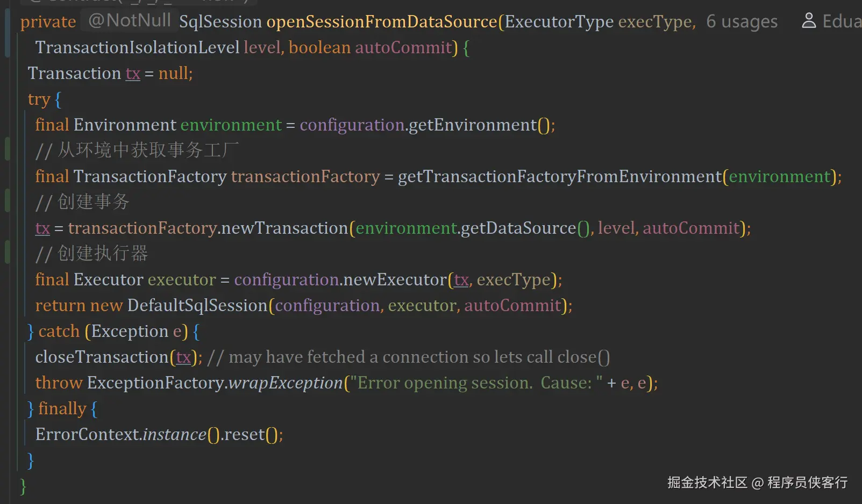
Task: Place cursor on the try keyword
Action: click(39, 99)
